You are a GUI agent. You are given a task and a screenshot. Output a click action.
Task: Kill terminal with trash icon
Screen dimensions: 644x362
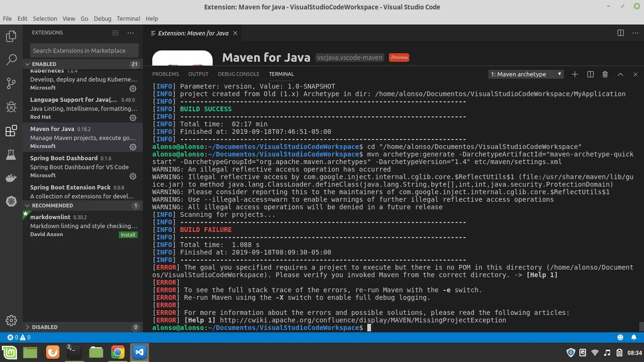click(x=605, y=74)
